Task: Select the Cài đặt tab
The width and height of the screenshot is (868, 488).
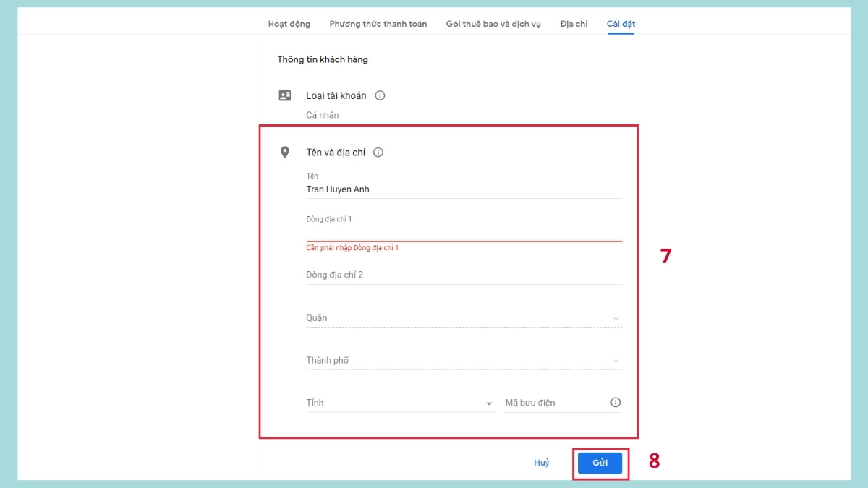Action: 621,24
